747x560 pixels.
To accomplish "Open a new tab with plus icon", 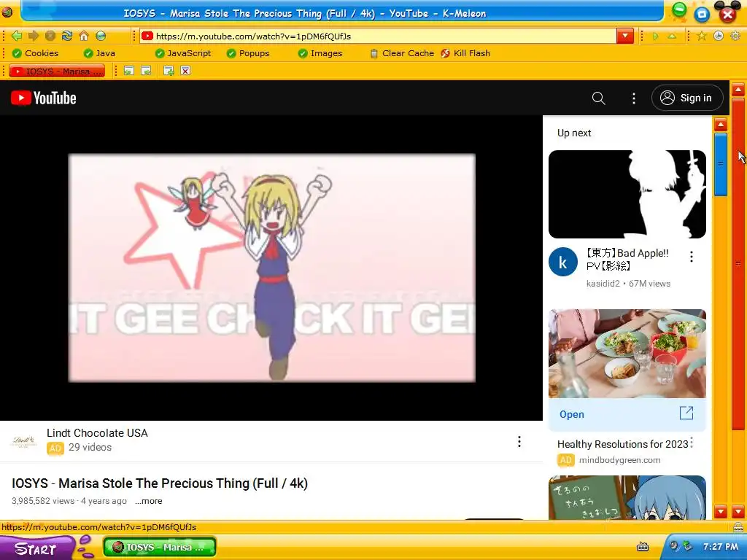I will tap(169, 71).
